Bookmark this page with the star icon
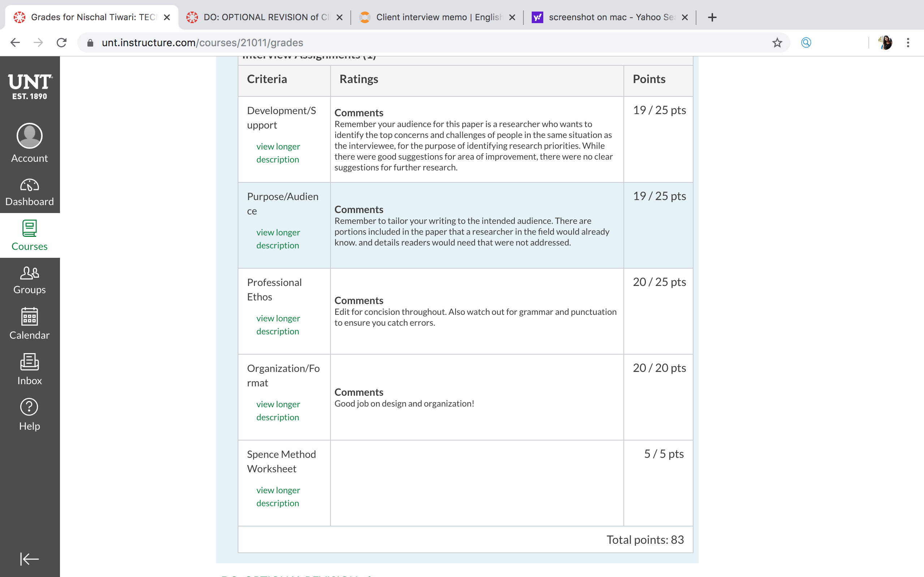This screenshot has width=924, height=577. point(777,42)
